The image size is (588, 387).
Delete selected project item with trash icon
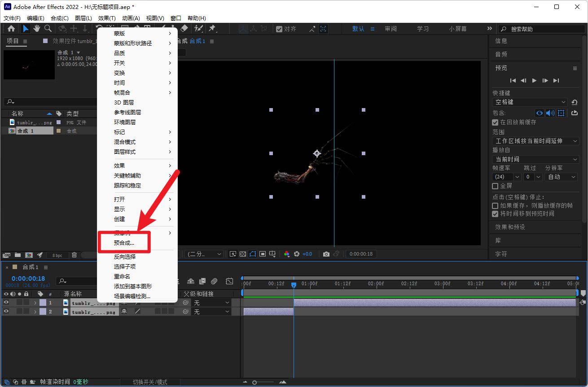[x=75, y=255]
